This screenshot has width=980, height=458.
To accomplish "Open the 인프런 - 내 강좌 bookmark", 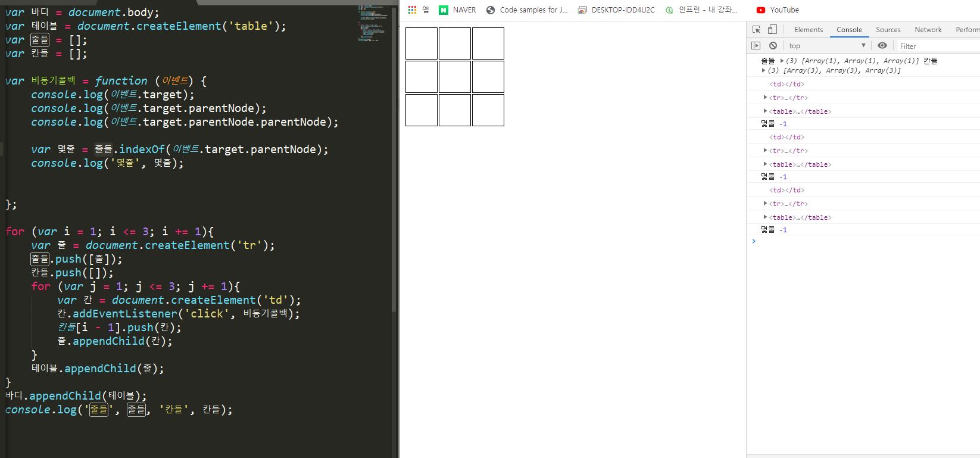I will (x=701, y=10).
